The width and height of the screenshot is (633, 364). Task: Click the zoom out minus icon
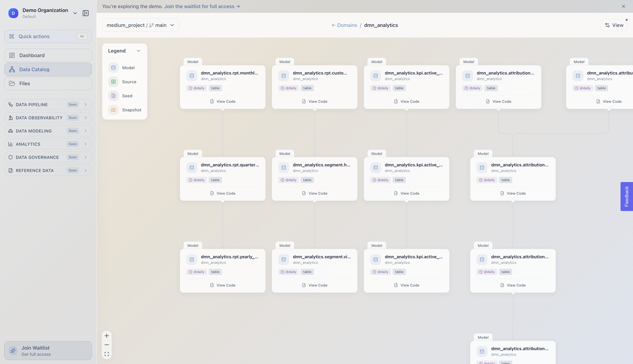click(107, 345)
